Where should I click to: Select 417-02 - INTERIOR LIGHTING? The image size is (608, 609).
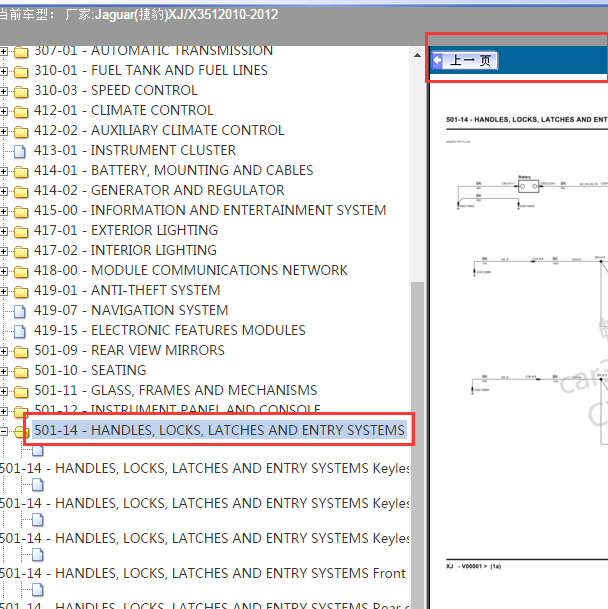coord(125,250)
